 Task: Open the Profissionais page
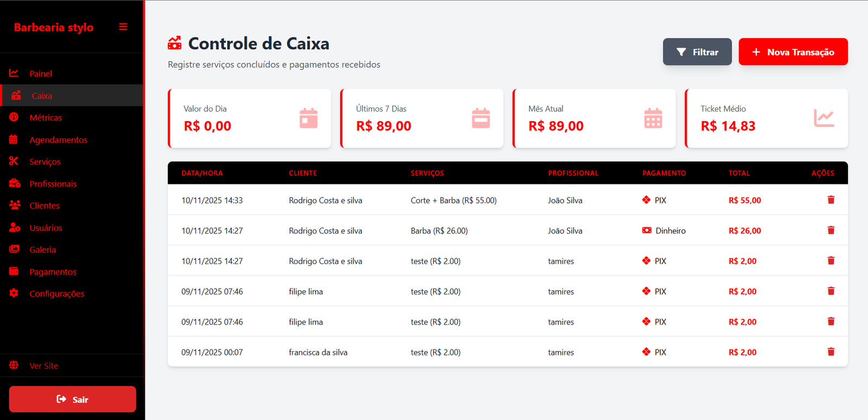coord(53,184)
